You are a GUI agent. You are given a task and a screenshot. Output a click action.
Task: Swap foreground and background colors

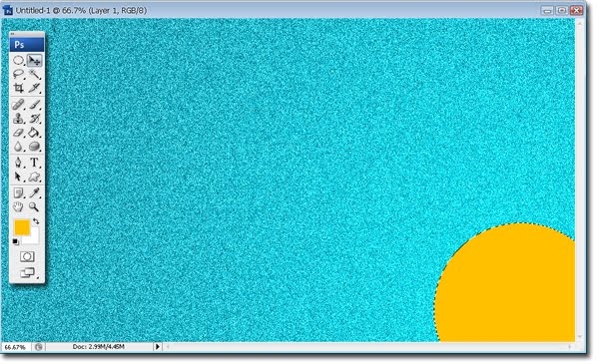[x=36, y=221]
